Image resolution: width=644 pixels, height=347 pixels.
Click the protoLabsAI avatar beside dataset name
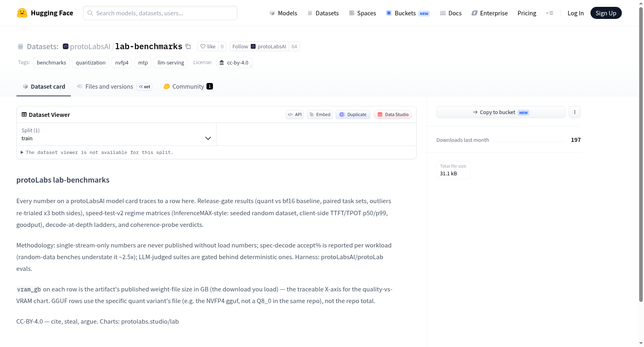66,46
